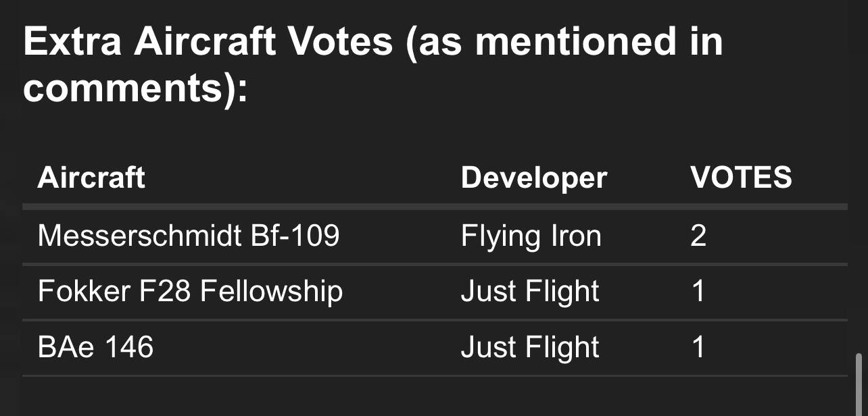Select the Fokker F28 Fellowship cell

190,291
